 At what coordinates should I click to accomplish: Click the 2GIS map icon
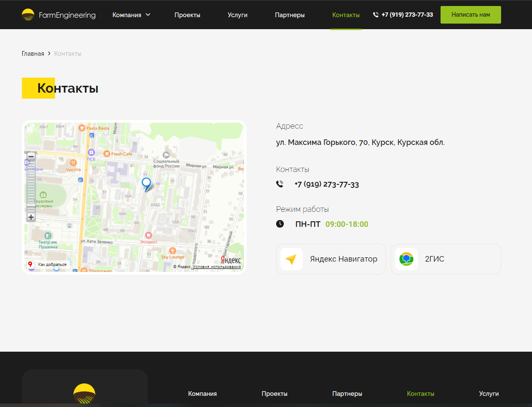406,259
